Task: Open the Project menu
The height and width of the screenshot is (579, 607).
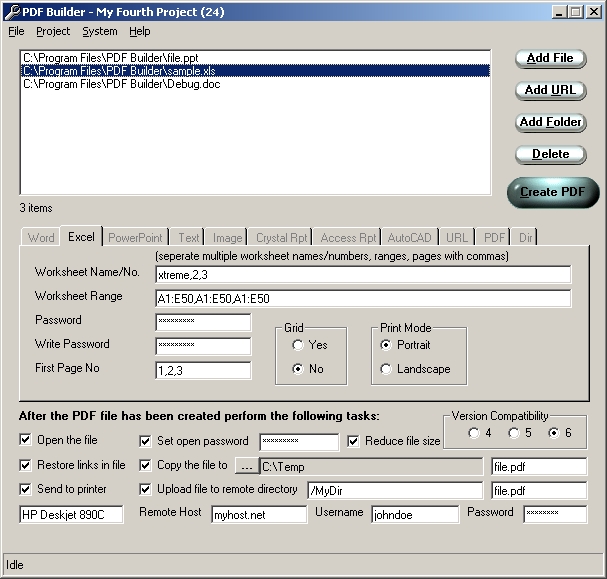Action: coord(53,31)
